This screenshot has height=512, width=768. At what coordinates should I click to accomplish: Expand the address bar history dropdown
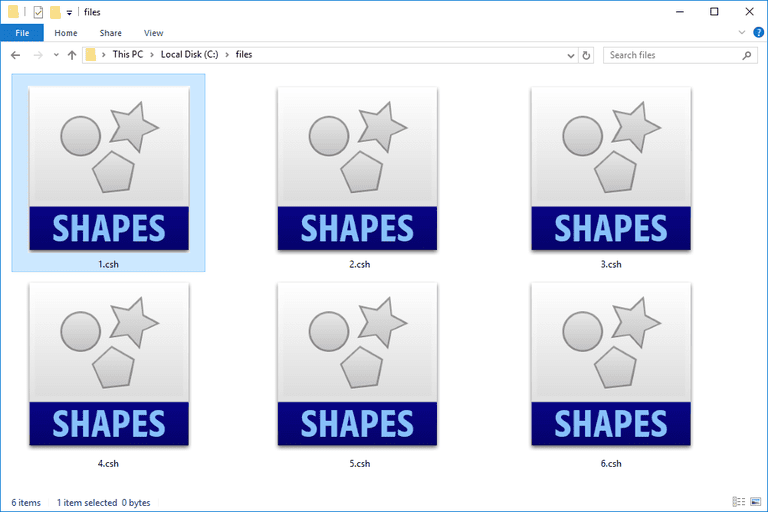point(571,55)
